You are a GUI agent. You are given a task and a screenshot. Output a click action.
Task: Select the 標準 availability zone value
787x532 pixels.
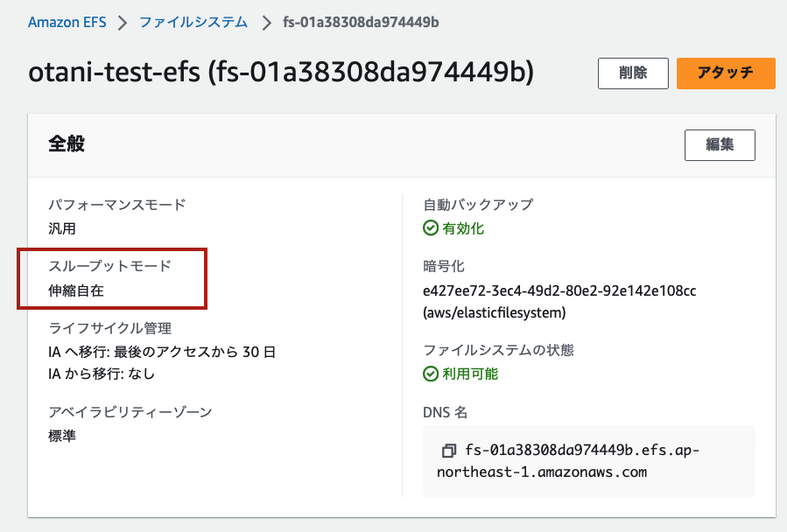(x=62, y=436)
